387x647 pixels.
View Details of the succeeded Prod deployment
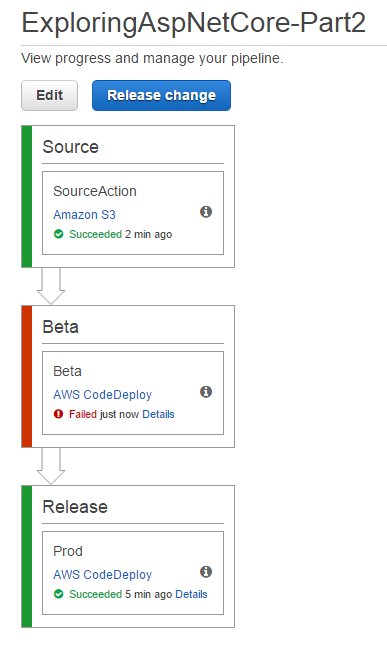click(191, 594)
